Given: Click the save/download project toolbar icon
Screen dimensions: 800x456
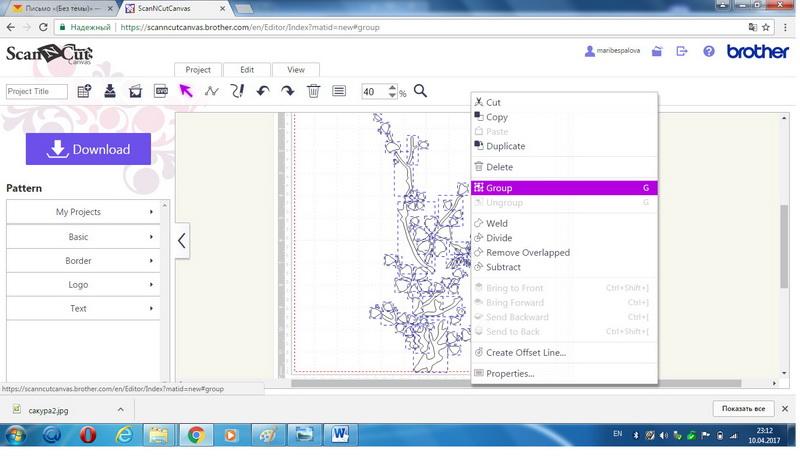Looking at the screenshot, I should 110,91.
